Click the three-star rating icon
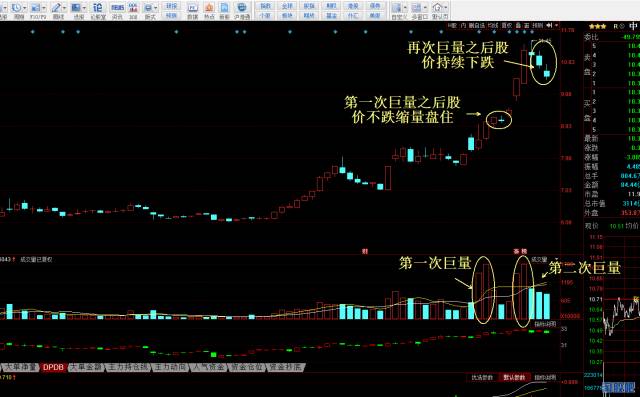 [597, 27]
